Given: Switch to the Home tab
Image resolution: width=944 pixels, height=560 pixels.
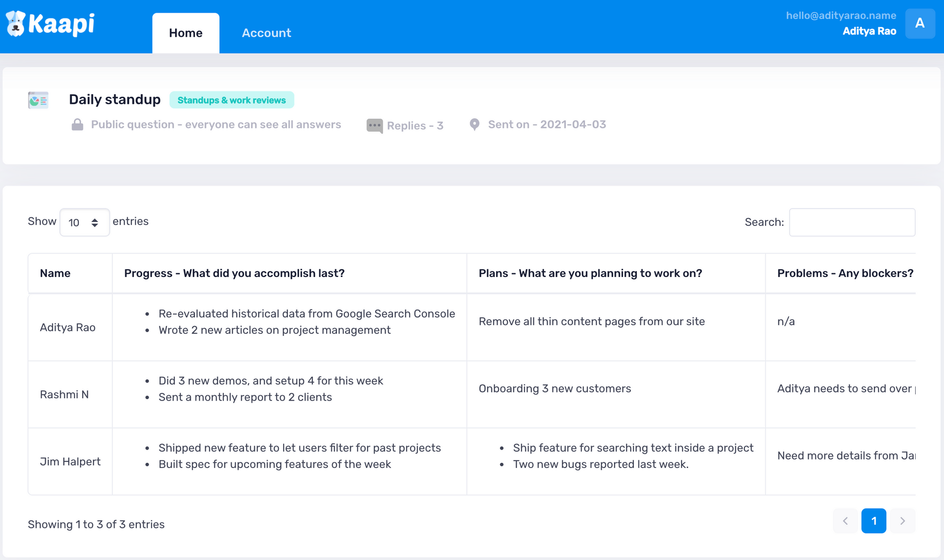Looking at the screenshot, I should tap(185, 33).
